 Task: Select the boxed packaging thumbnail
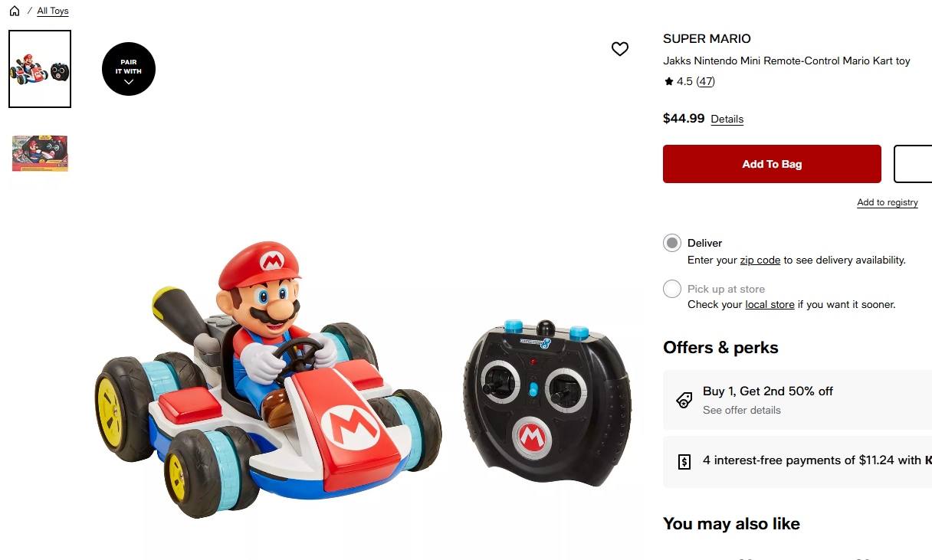point(40,153)
